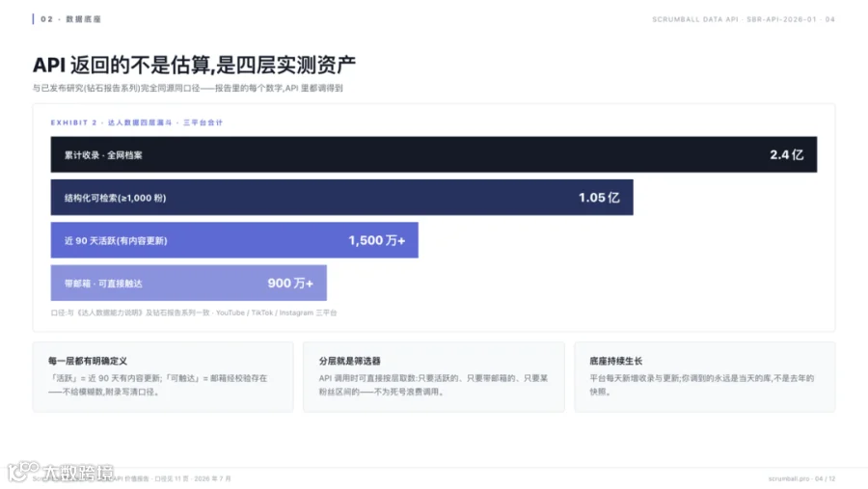Select the '底座持续生长' card heading
This screenshot has width=868, height=489.
point(615,361)
